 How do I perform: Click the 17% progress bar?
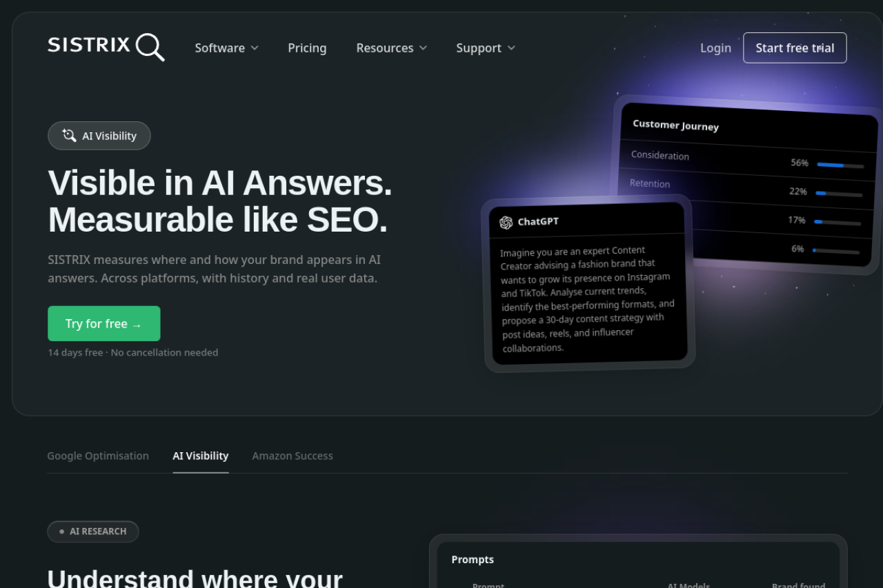837,223
